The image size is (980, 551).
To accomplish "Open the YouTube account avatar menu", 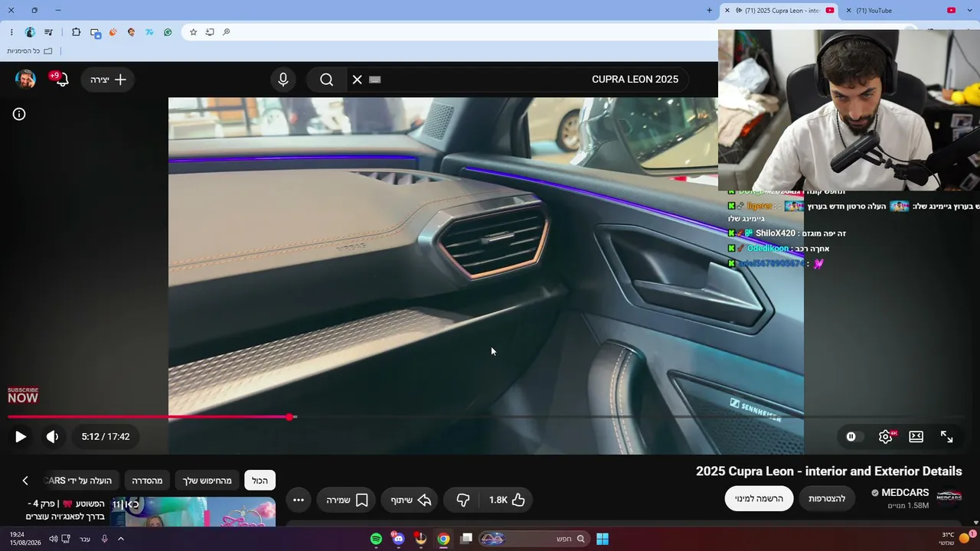I will pyautogui.click(x=25, y=80).
